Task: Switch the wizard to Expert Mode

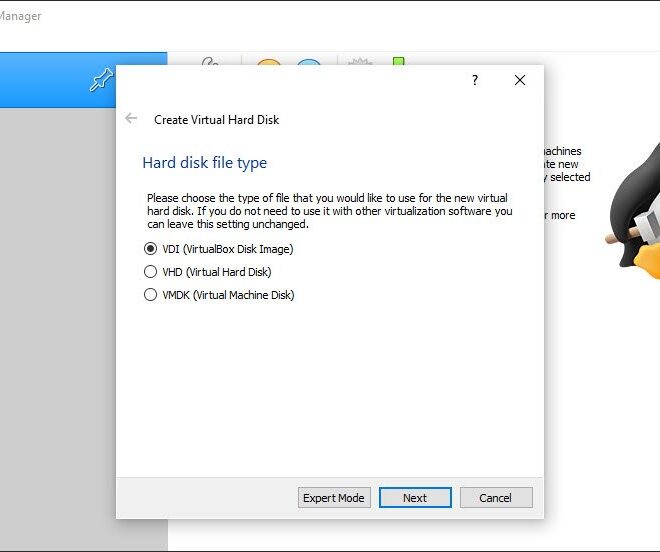Action: tap(334, 498)
